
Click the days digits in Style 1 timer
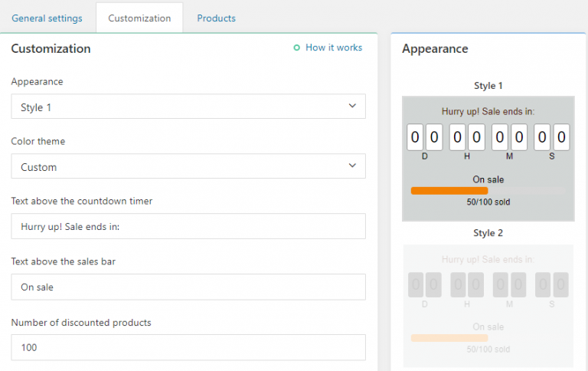[x=424, y=138]
